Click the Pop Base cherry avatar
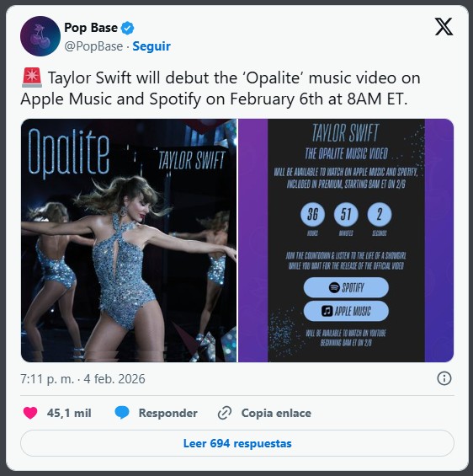Viewport: 473px width, 476px height. point(40,36)
